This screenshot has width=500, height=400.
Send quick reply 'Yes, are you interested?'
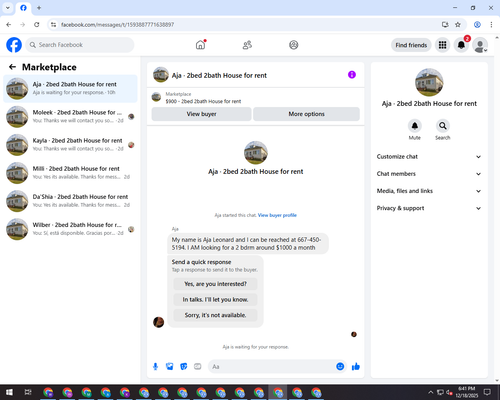[215, 284]
